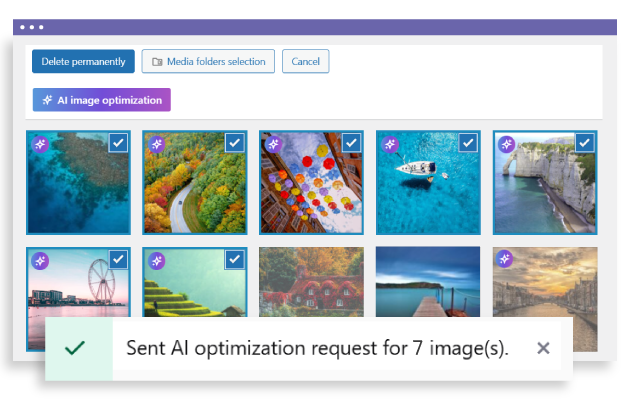Image resolution: width=630 pixels, height=400 pixels.
Task: Uncheck the colorful umbrellas image checkbox
Action: 352,143
